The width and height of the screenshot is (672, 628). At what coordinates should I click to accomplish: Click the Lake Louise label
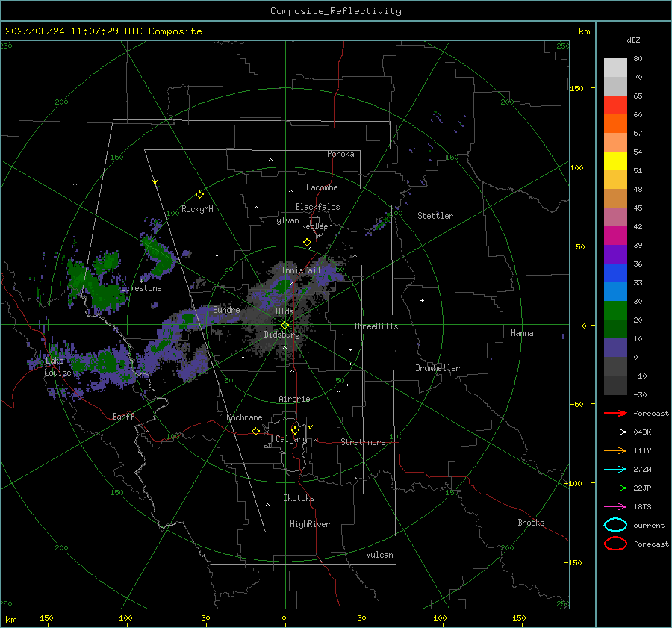pos(57,367)
